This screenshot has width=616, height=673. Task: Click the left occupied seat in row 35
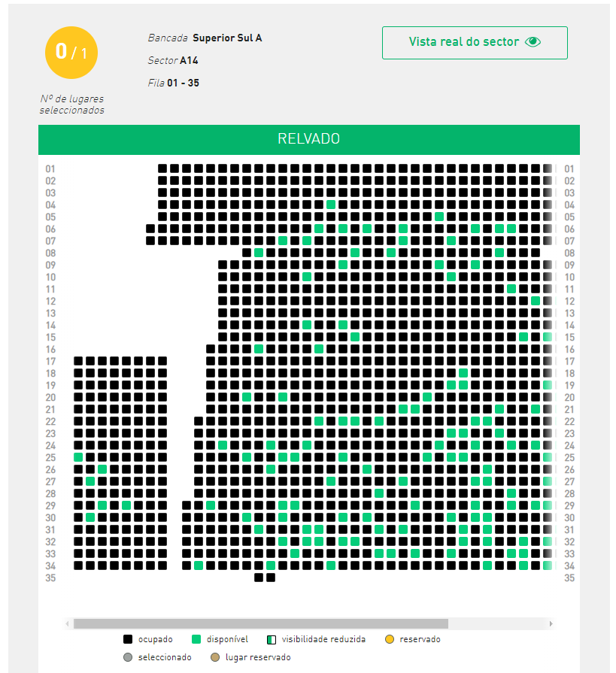[x=259, y=578]
